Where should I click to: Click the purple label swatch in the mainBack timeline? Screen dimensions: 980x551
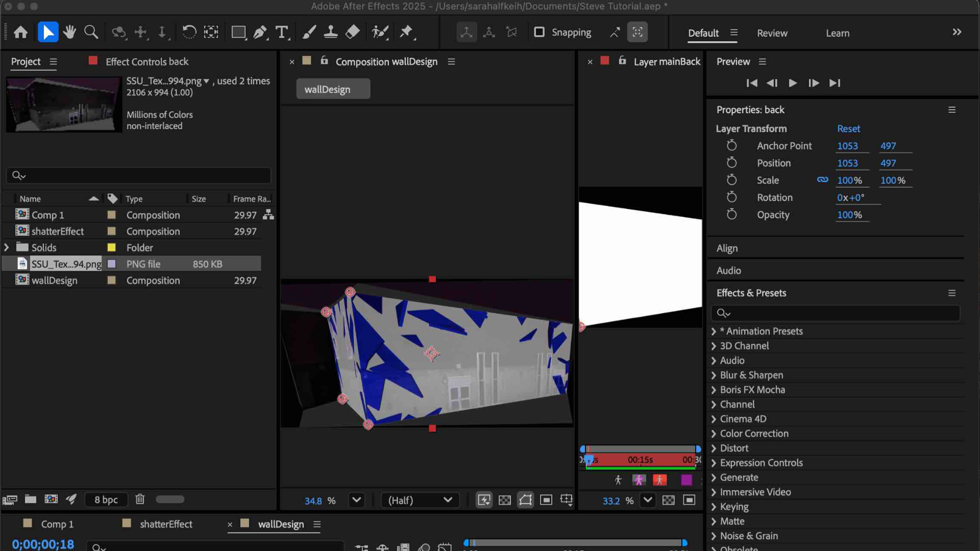[x=687, y=480]
